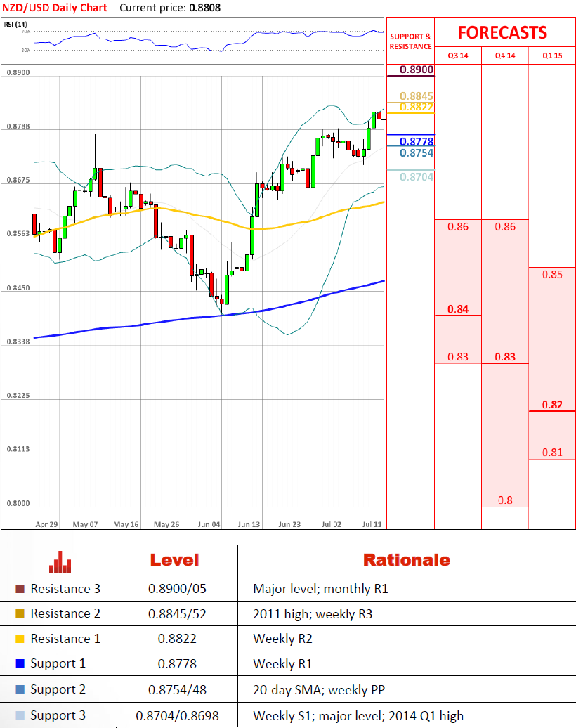The image size is (576, 728).
Task: Select the Resistance 1 row label
Action: (x=65, y=639)
